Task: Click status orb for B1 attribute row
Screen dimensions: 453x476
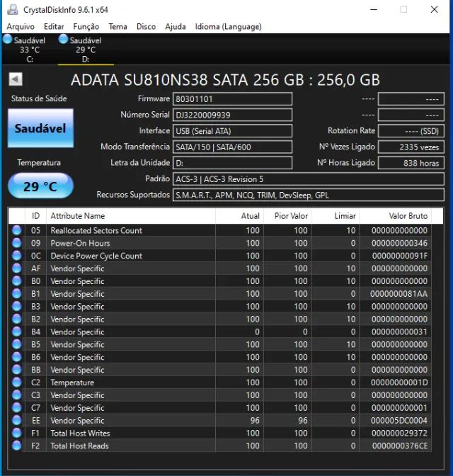Action: 17,293
